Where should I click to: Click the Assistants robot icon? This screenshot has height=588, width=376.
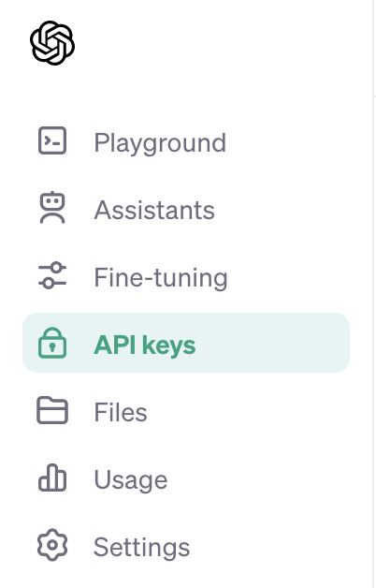(52, 208)
